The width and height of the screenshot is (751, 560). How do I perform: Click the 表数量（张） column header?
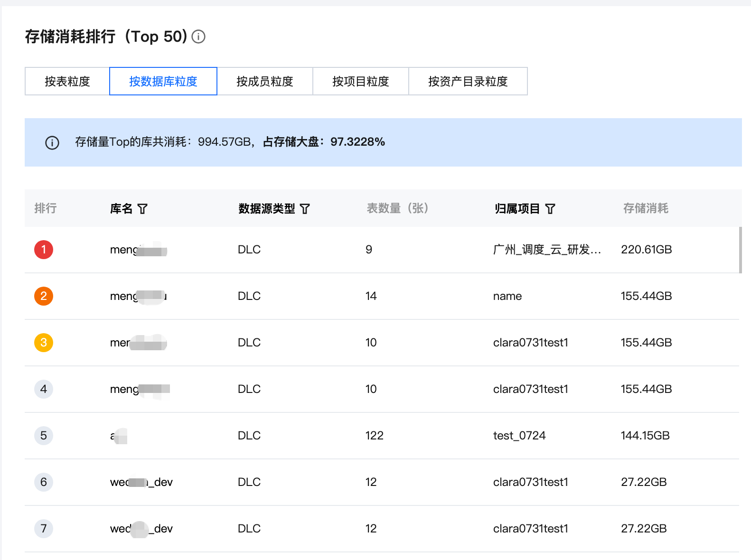click(x=398, y=208)
